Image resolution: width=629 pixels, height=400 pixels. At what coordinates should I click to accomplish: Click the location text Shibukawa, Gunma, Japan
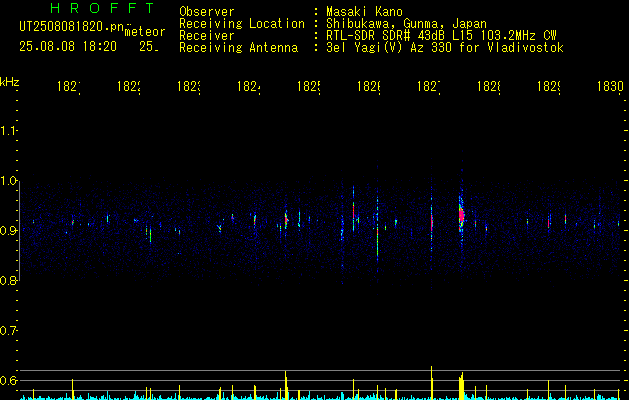point(407,24)
